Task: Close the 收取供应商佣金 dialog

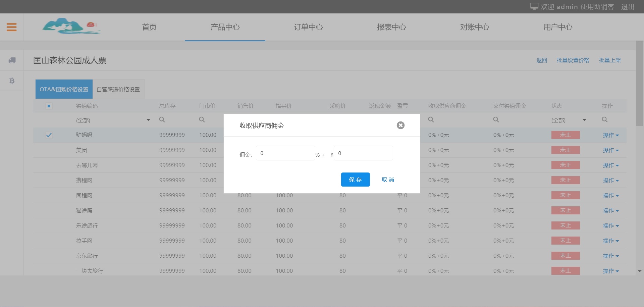Action: point(400,125)
